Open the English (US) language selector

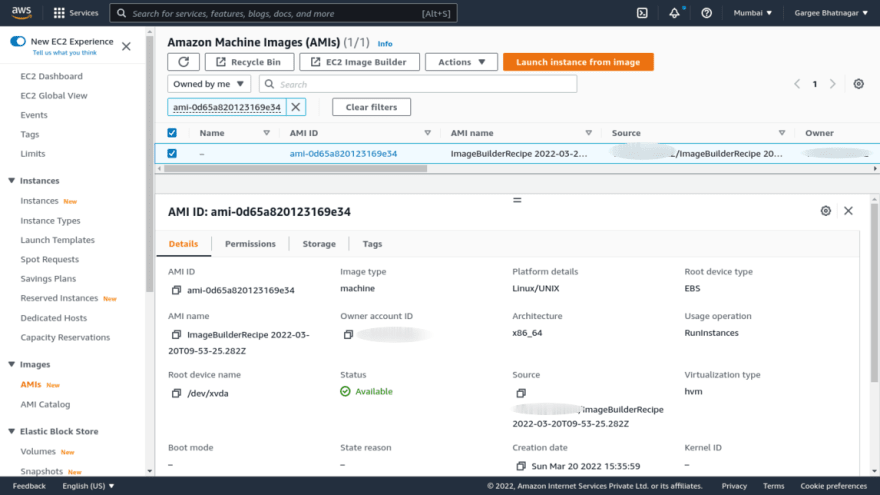click(x=88, y=486)
